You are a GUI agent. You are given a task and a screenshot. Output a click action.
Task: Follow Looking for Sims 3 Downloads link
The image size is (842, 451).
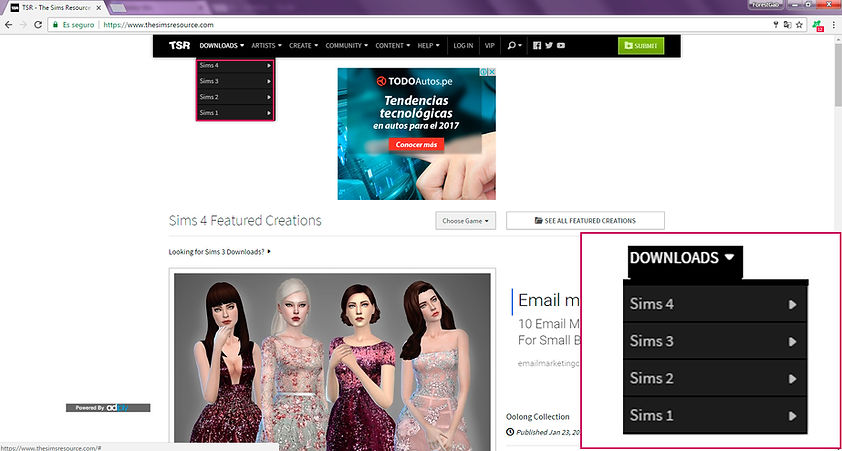pyautogui.click(x=219, y=251)
